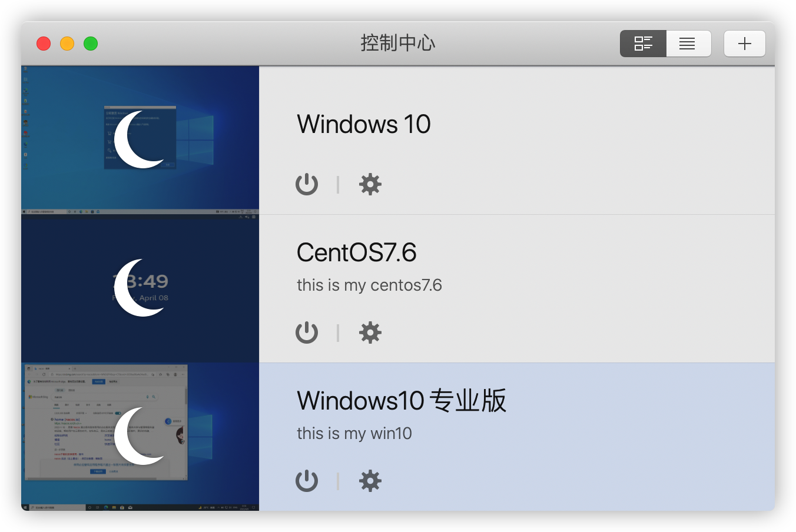The height and width of the screenshot is (532, 796).
Task: Click the 'this is my centos7.6' description
Action: [x=369, y=285]
